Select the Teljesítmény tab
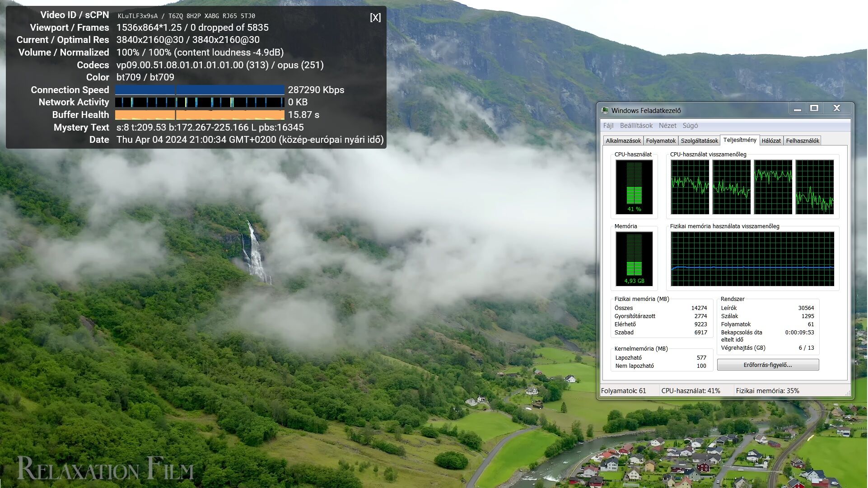This screenshot has height=488, width=868. click(x=739, y=140)
